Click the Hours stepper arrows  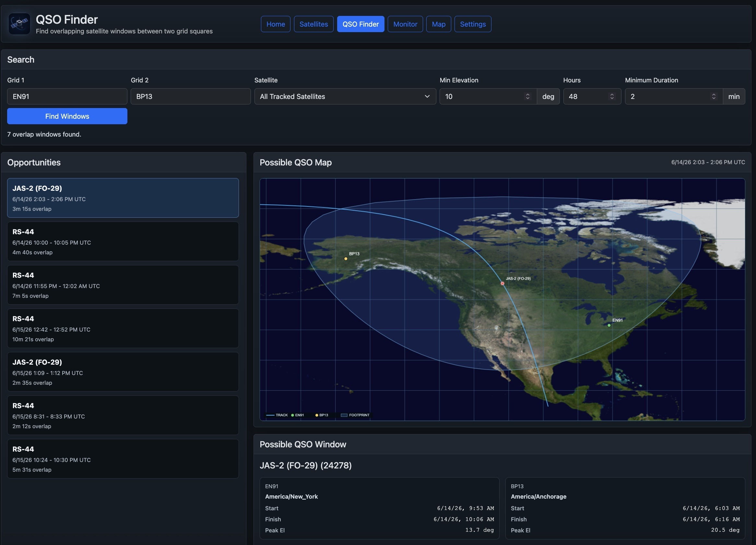(x=612, y=96)
